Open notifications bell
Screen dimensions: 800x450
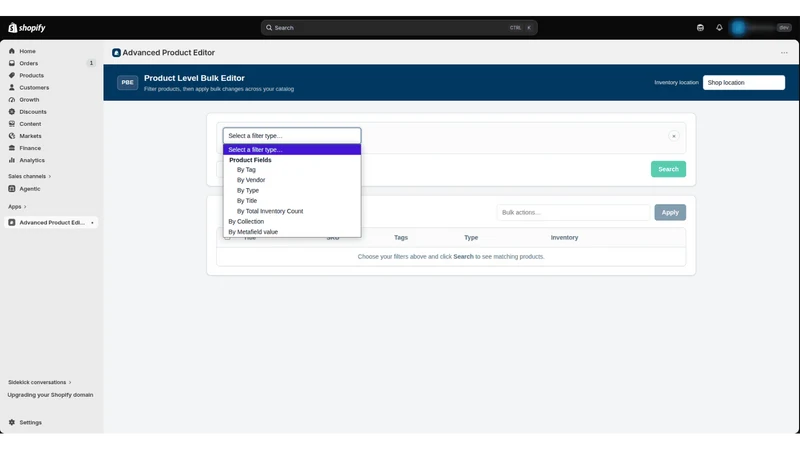click(x=719, y=28)
